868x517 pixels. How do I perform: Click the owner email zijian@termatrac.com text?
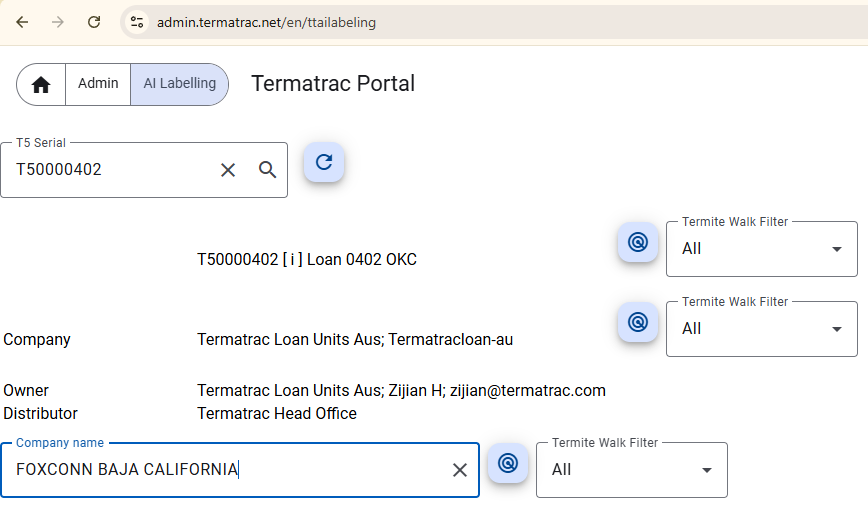coord(528,391)
